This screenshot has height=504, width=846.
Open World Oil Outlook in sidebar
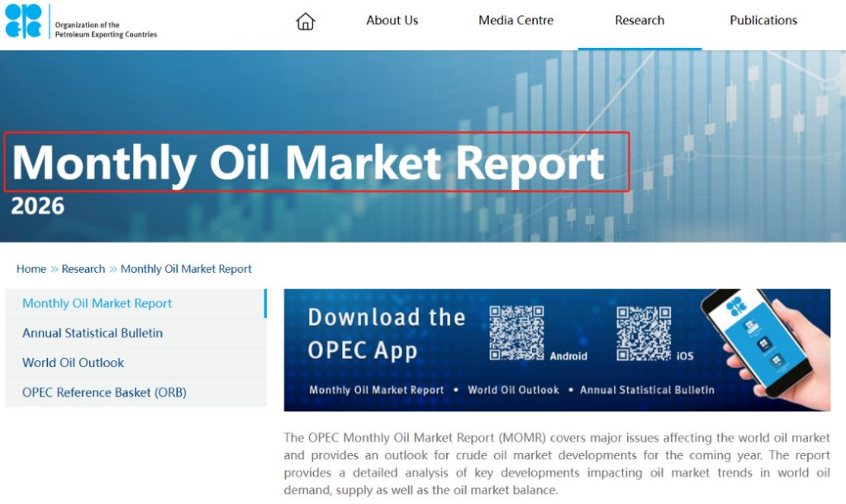pos(136,363)
